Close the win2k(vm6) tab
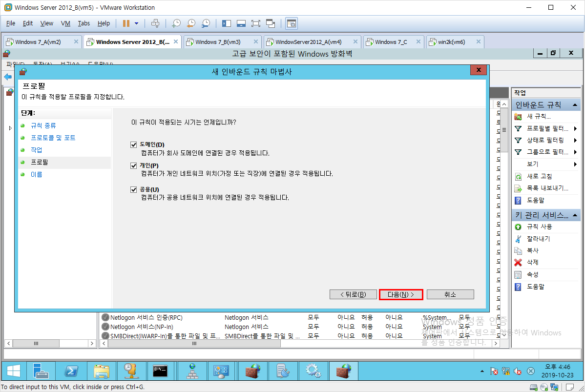The height and width of the screenshot is (392, 585). tap(478, 42)
